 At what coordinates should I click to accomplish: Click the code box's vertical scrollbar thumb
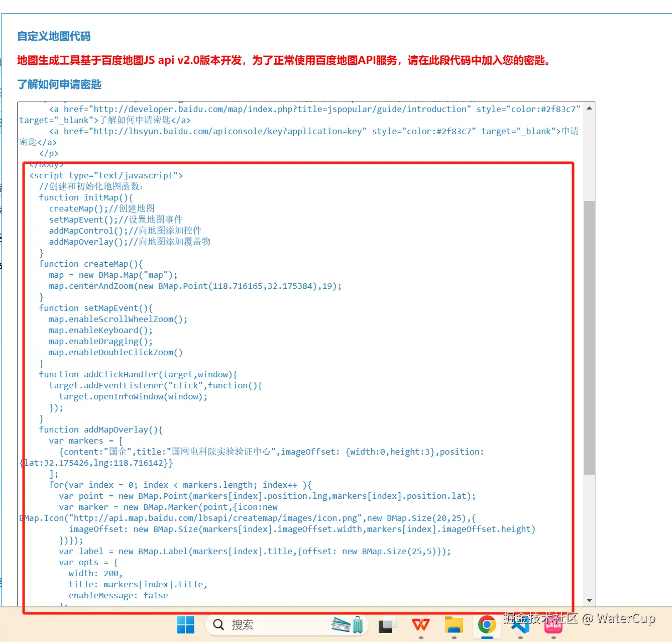589,338
